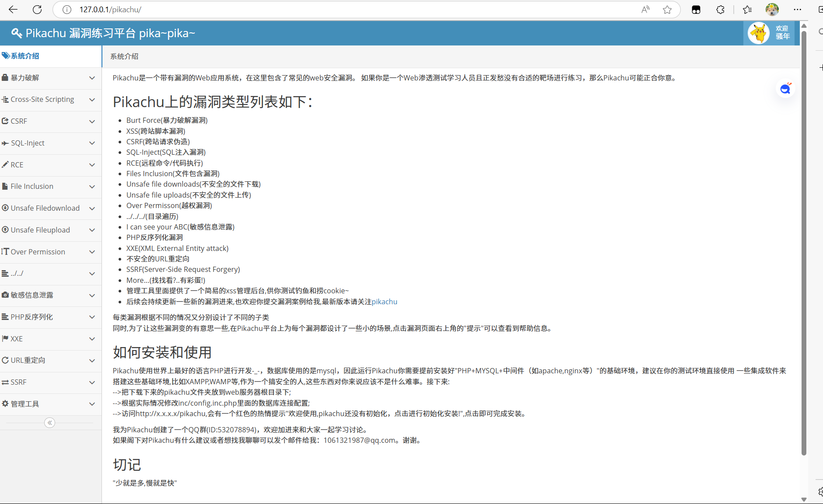The width and height of the screenshot is (823, 504).
Task: Open the URL重定向 menu item
Action: point(51,361)
